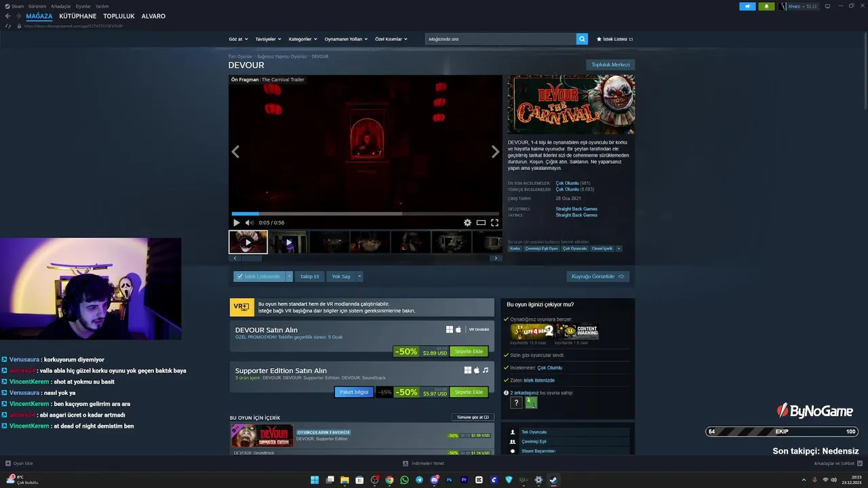Open Google Chrome from the taskbar
This screenshot has height=488, width=868.
[389, 480]
